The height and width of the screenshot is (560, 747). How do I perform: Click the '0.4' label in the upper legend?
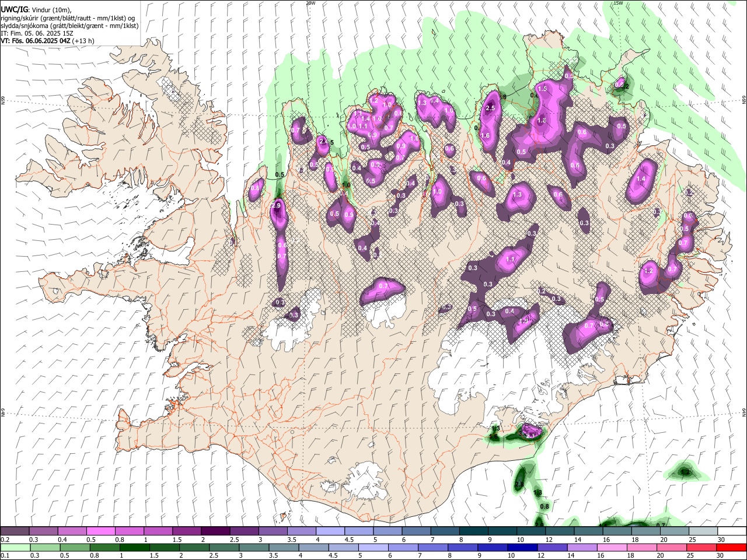click(x=62, y=540)
